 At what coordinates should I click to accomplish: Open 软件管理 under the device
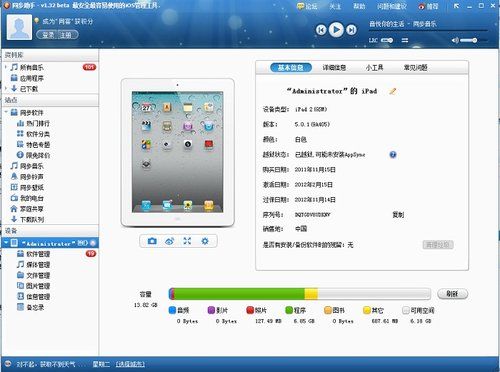38,254
